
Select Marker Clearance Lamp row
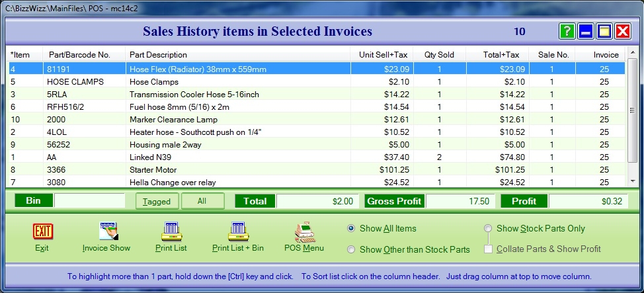[x=317, y=120]
